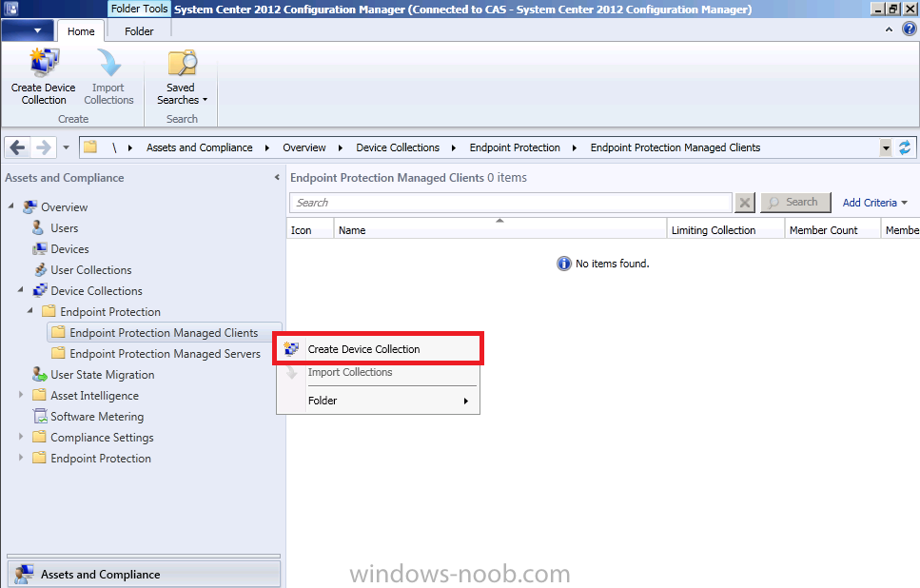Select the User Collections tree label

point(91,270)
